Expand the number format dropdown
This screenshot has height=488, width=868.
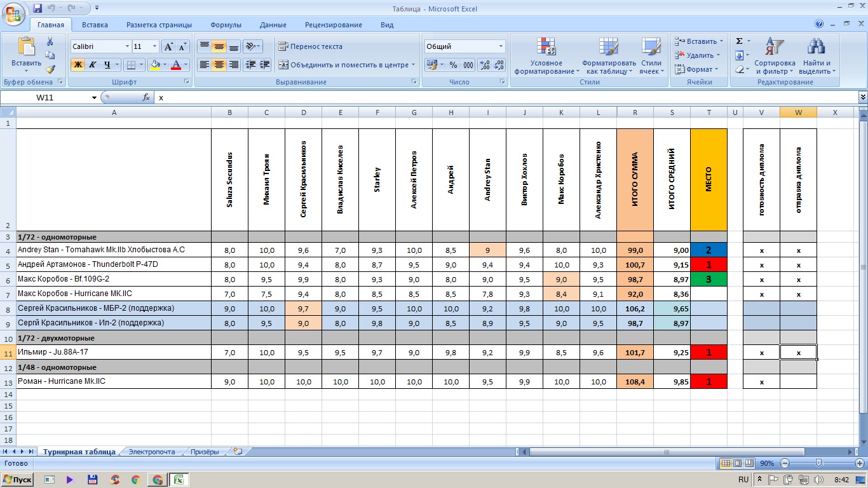tap(501, 46)
